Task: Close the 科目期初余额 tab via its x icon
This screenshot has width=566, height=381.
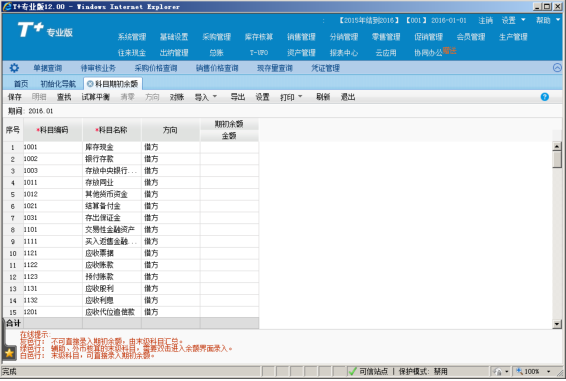Action: 90,84
